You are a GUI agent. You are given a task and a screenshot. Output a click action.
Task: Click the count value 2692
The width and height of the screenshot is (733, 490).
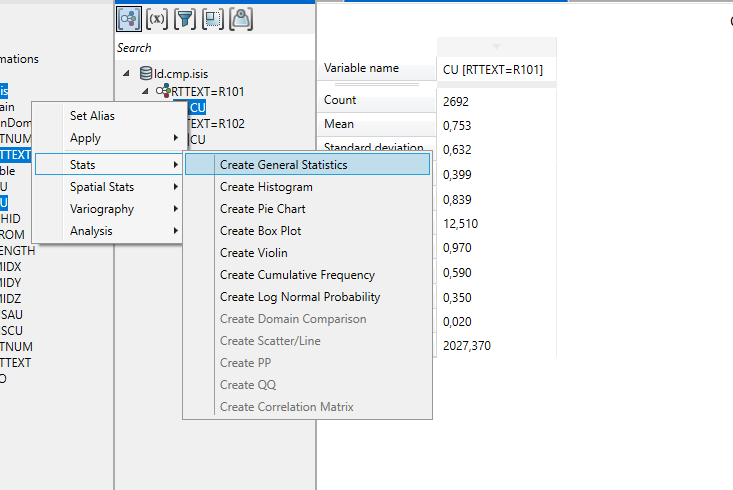click(456, 101)
